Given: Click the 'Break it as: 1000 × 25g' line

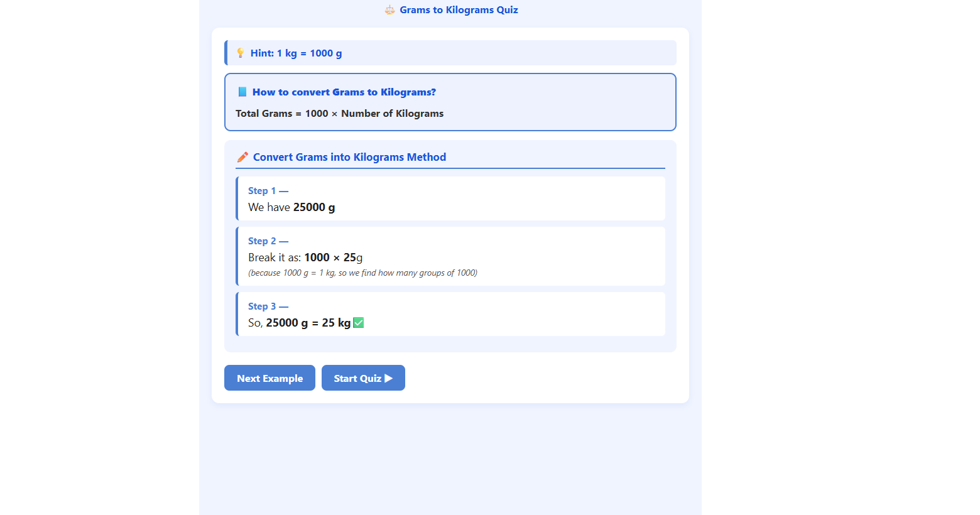Looking at the screenshot, I should click(305, 257).
